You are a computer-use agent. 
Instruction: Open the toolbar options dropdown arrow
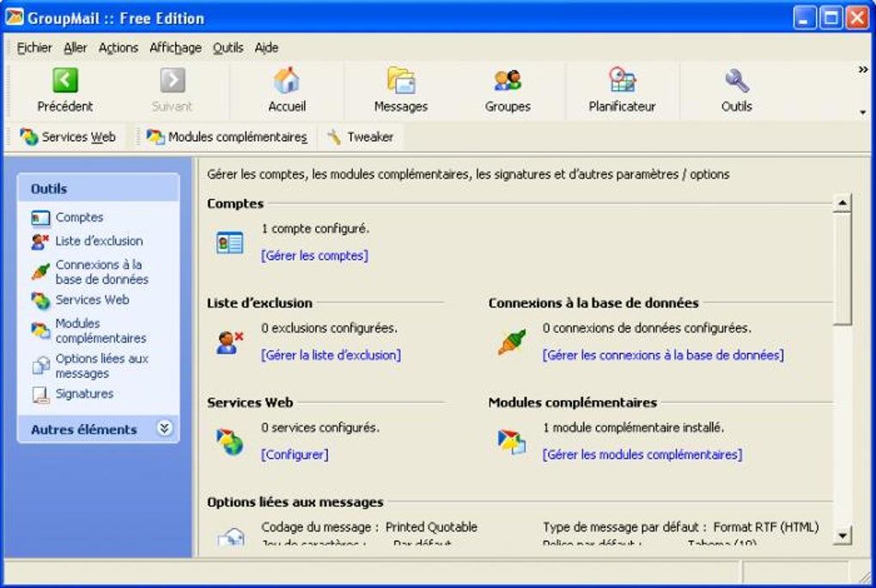(863, 112)
